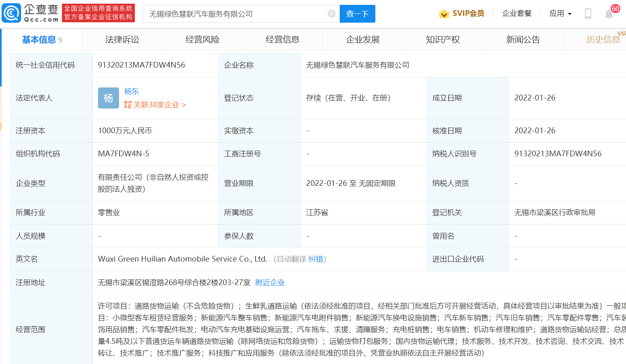Click the 杨 avatar thumbnail
This screenshot has width=626, height=364.
coord(108,98)
